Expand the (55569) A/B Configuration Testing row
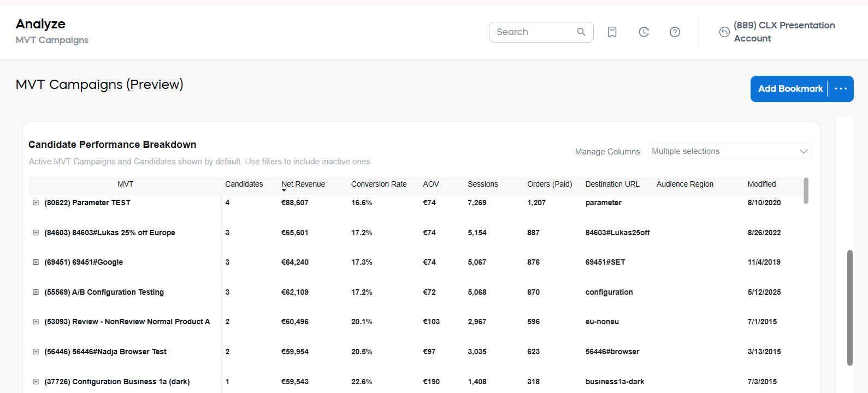Screen dimensions: 868x393 coord(36,292)
